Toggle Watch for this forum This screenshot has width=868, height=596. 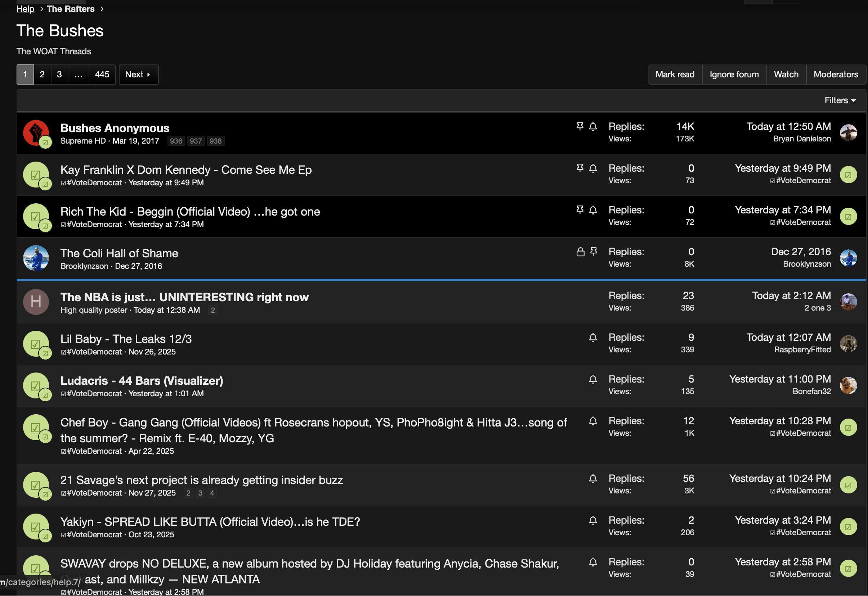click(786, 74)
